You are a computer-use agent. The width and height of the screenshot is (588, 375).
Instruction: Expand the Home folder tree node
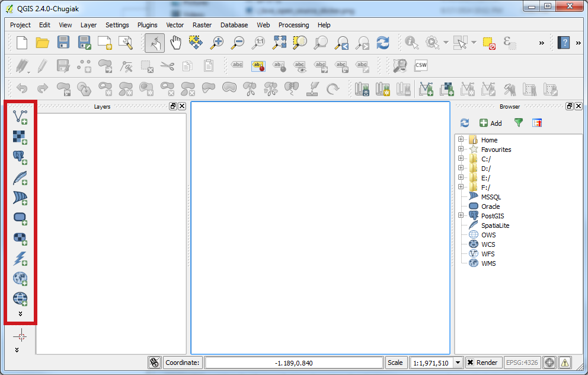pos(461,140)
